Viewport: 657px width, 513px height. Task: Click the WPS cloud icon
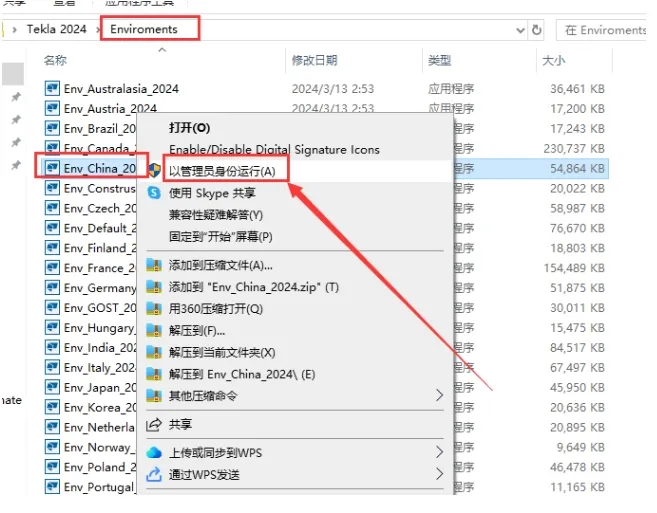pos(154,452)
